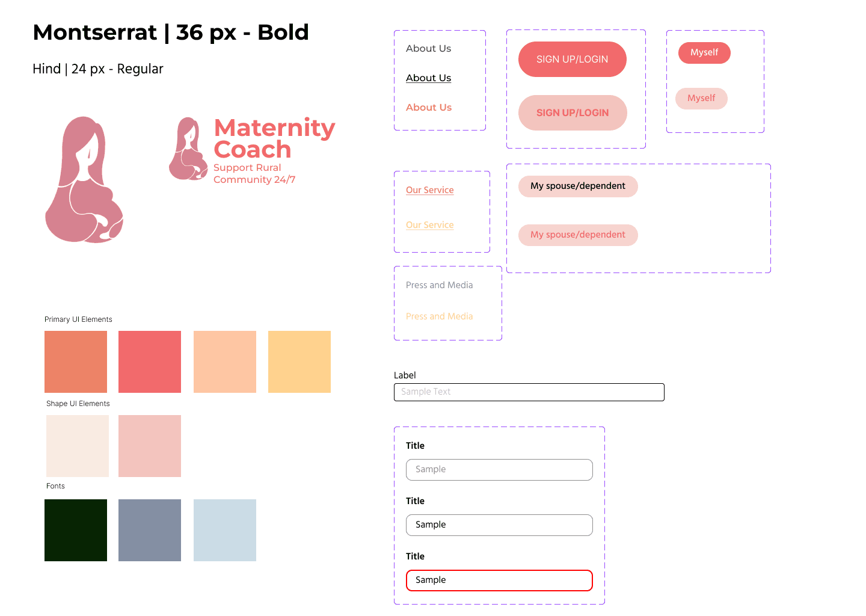Pick the coral red primary color swatch
This screenshot has width=866, height=616.
(150, 362)
